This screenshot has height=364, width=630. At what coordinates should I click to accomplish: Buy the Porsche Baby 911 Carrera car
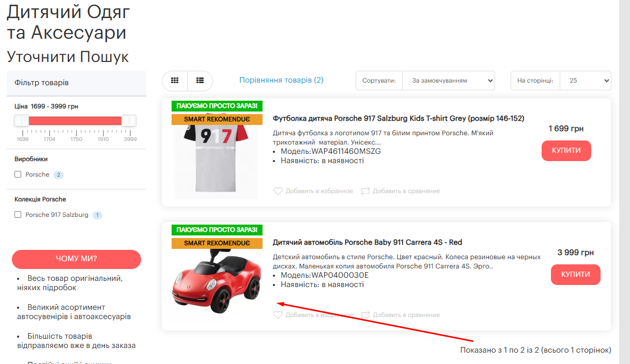click(575, 275)
